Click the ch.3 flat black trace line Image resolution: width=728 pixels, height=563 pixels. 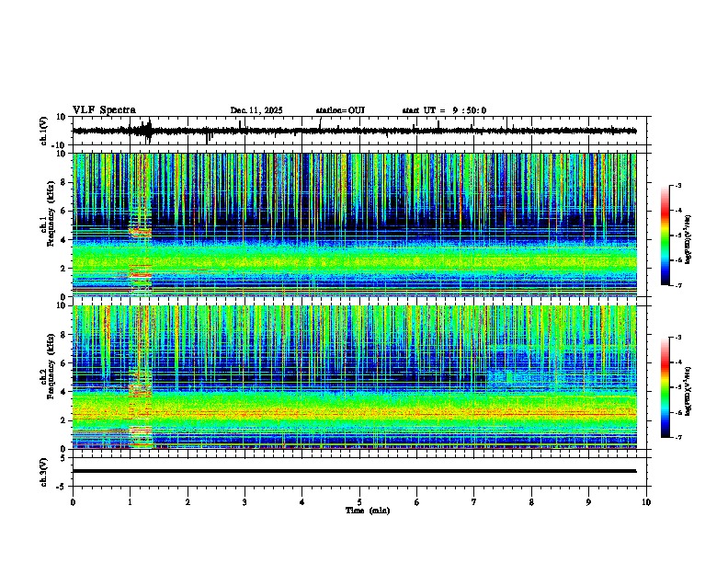pyautogui.click(x=354, y=471)
